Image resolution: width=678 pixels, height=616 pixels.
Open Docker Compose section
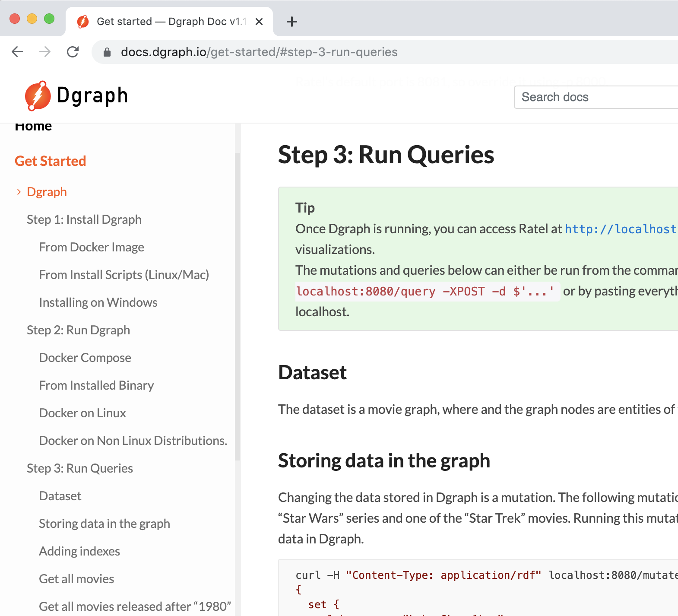coord(85,358)
